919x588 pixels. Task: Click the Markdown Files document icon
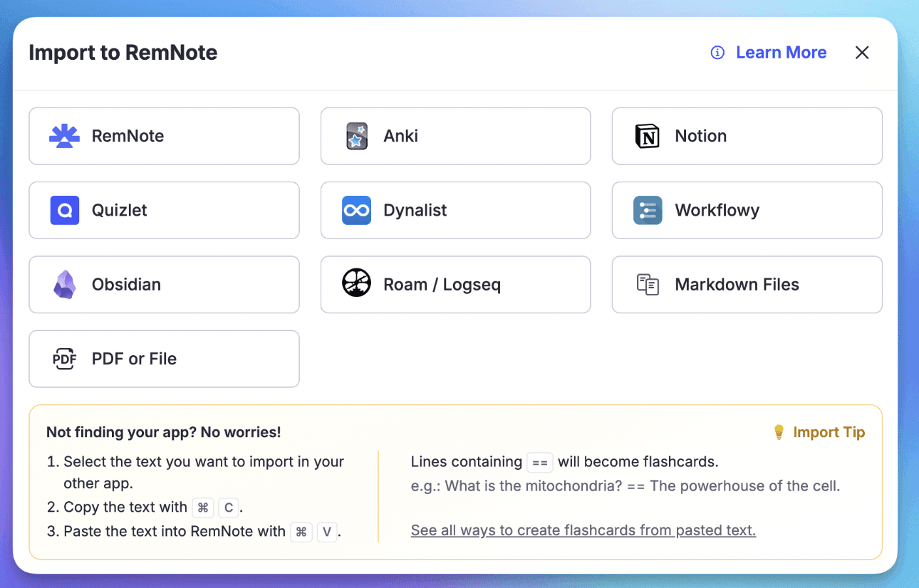point(648,285)
